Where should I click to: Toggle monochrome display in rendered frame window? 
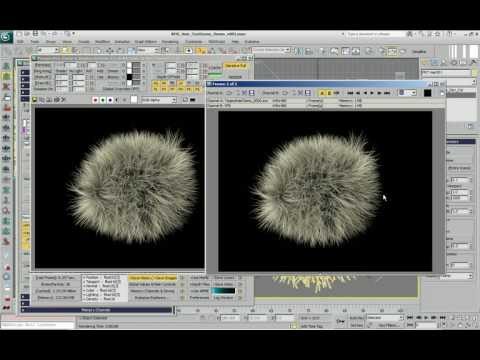click(125, 100)
